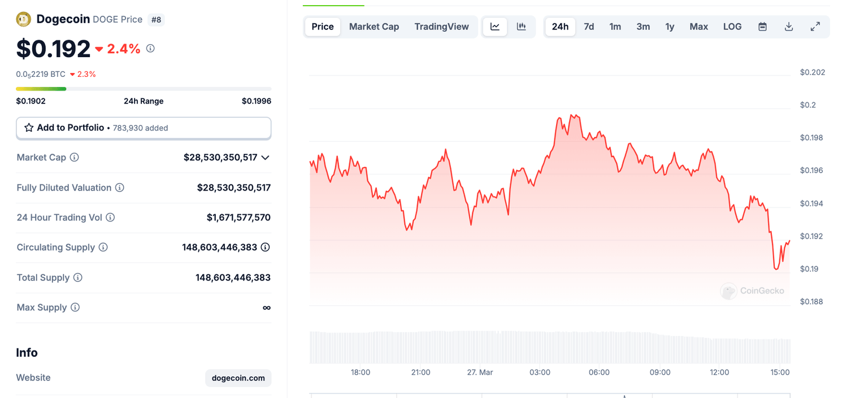Expand chart to fullscreen
The height and width of the screenshot is (398, 868).
point(815,27)
